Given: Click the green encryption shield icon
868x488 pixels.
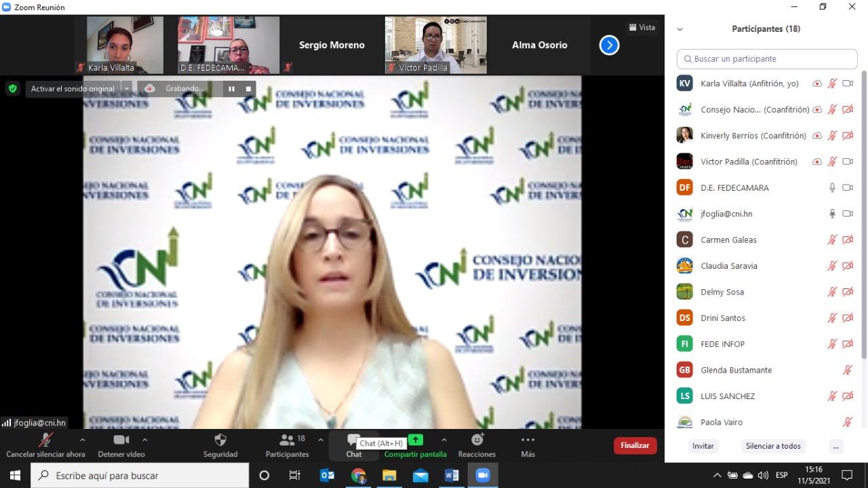Looking at the screenshot, I should 13,88.
